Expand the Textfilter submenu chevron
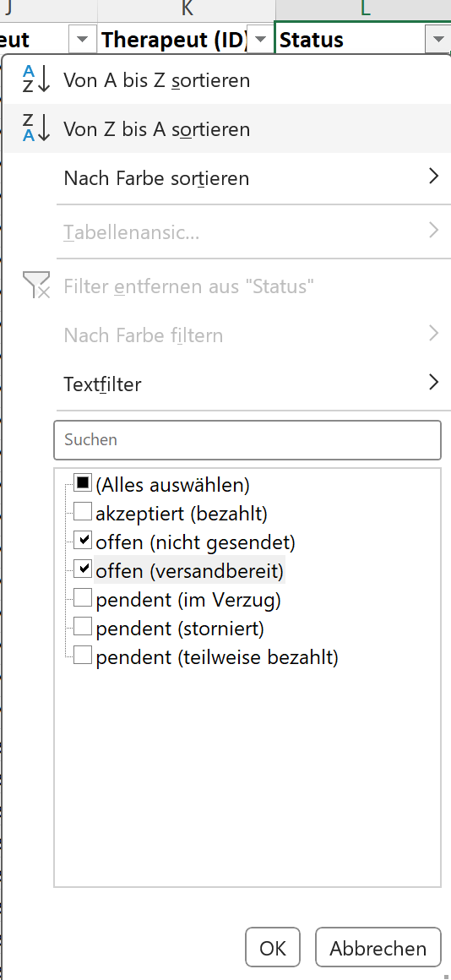This screenshot has height=980, width=451. [x=434, y=383]
